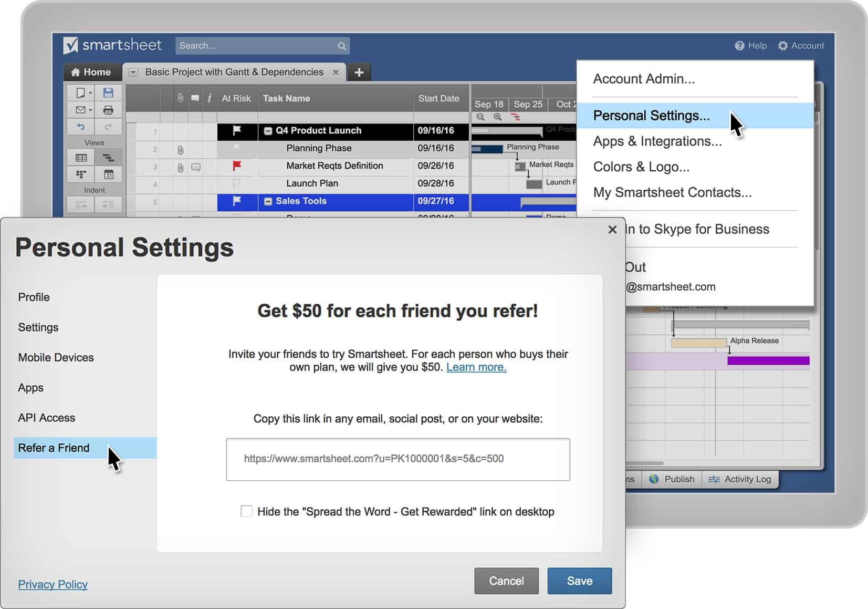Screen dimensions: 868x609
Task: Open the attachment on Planning Phase row
Action: (181, 150)
